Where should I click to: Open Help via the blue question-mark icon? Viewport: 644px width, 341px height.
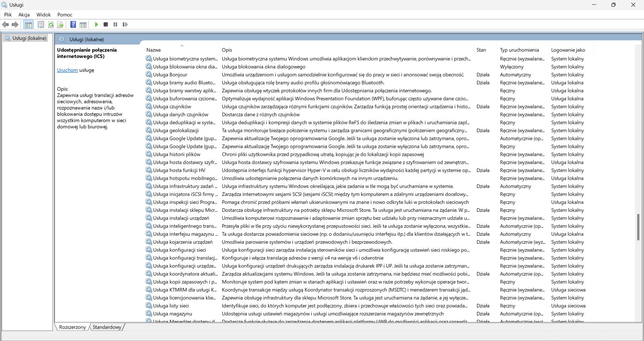click(x=73, y=24)
